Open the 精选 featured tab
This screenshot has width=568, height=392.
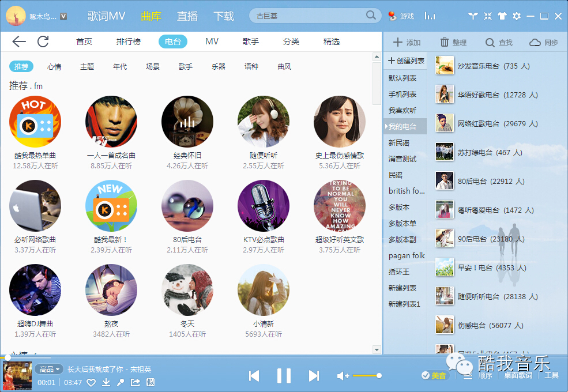[332, 42]
